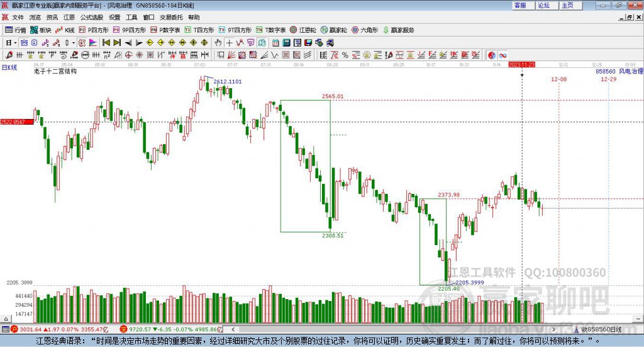Jump to first bar with skip-back icon

pos(106,43)
